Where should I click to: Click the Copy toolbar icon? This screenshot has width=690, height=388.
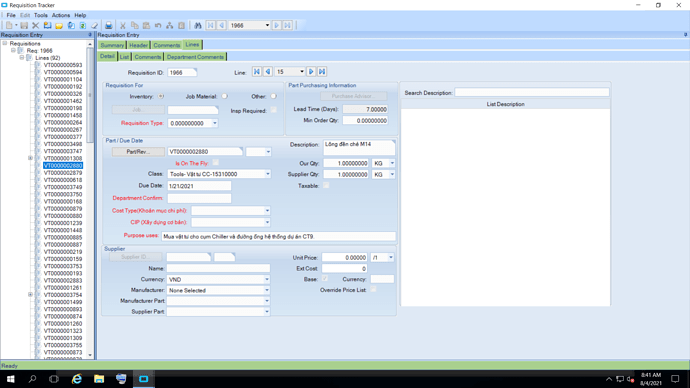(x=135, y=26)
